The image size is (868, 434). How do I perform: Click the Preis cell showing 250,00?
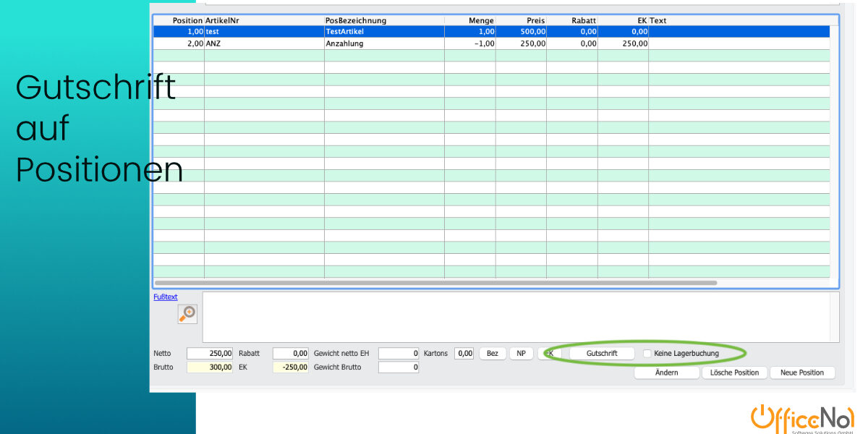[521, 43]
